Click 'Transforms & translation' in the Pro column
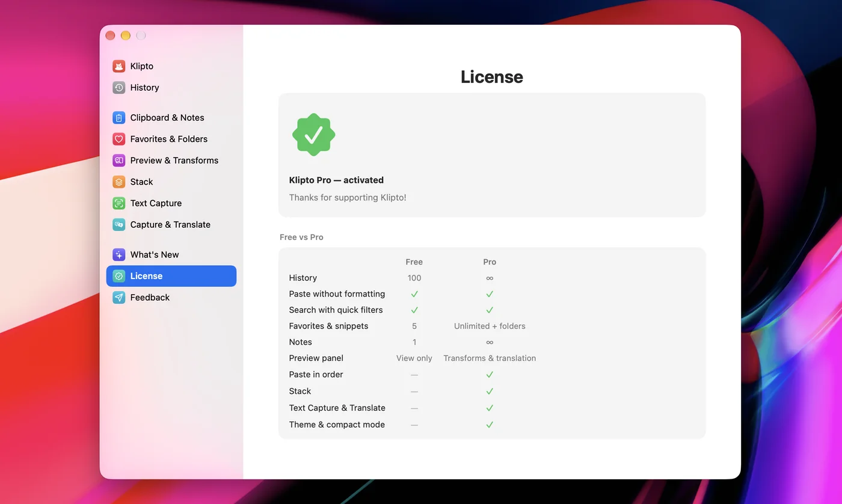The height and width of the screenshot is (504, 842). (490, 358)
